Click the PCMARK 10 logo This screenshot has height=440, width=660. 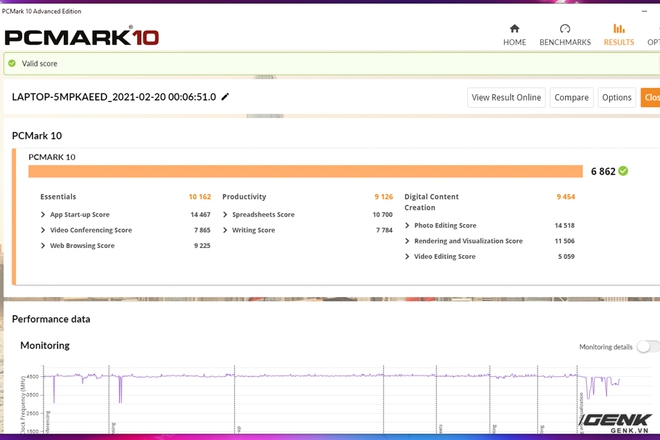[x=82, y=37]
